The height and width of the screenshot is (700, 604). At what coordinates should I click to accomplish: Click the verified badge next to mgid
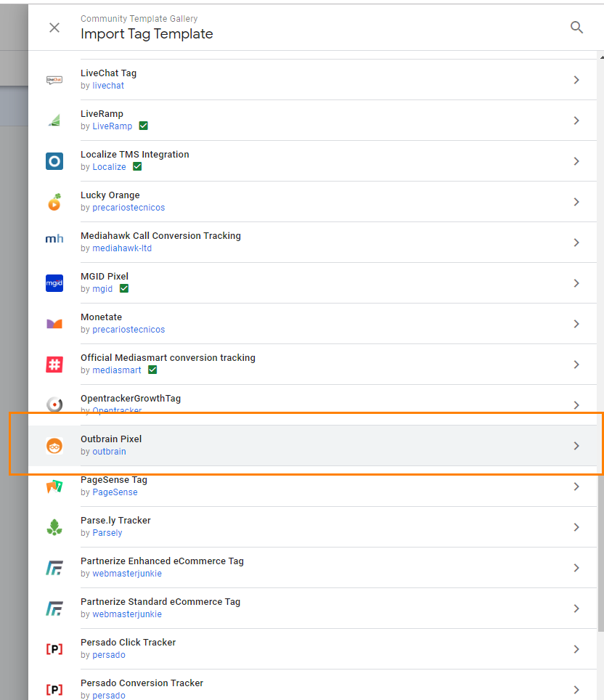click(x=124, y=289)
